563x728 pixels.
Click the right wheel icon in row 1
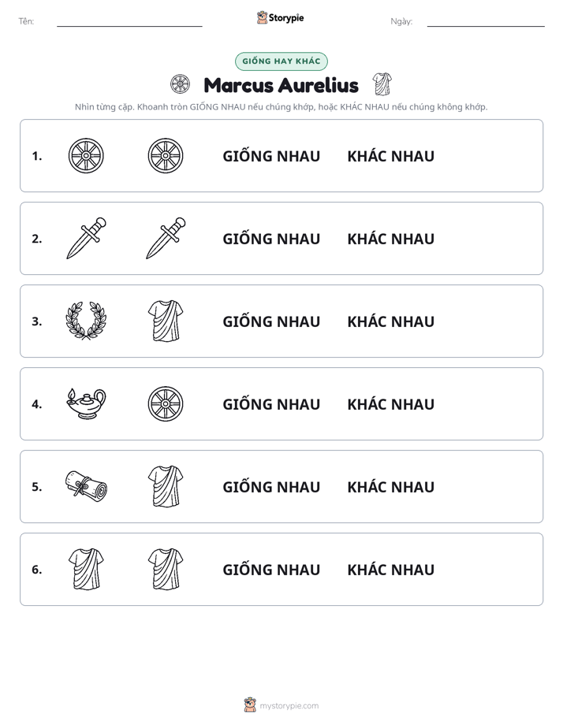166,155
